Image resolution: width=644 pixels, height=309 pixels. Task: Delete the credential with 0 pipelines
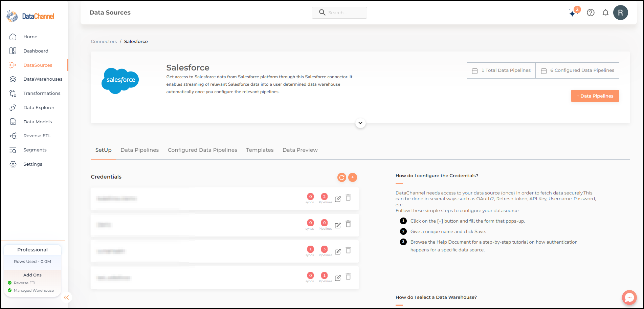click(348, 224)
